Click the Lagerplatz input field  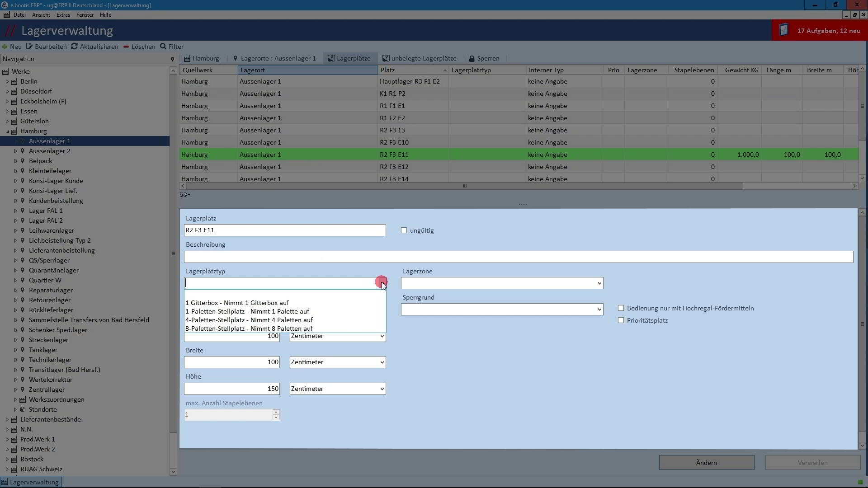(285, 230)
